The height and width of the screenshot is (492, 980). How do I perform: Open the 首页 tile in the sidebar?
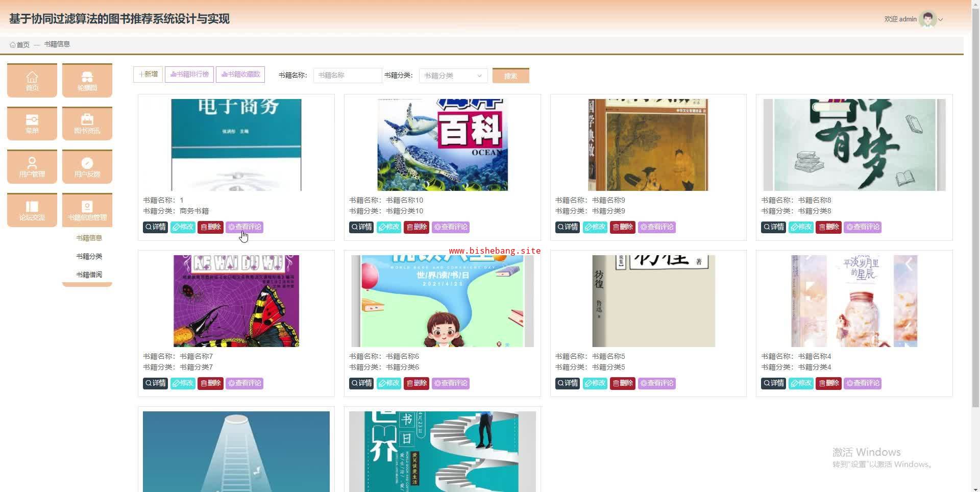pyautogui.click(x=32, y=80)
